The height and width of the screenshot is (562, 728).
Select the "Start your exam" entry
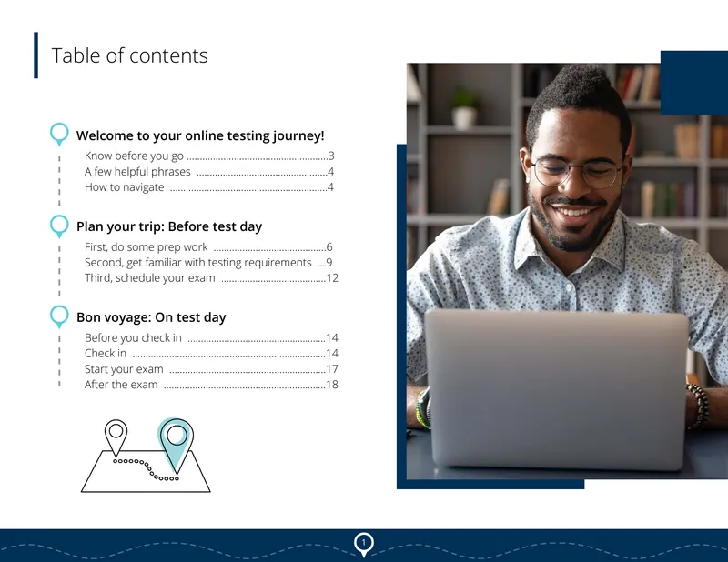point(211,369)
